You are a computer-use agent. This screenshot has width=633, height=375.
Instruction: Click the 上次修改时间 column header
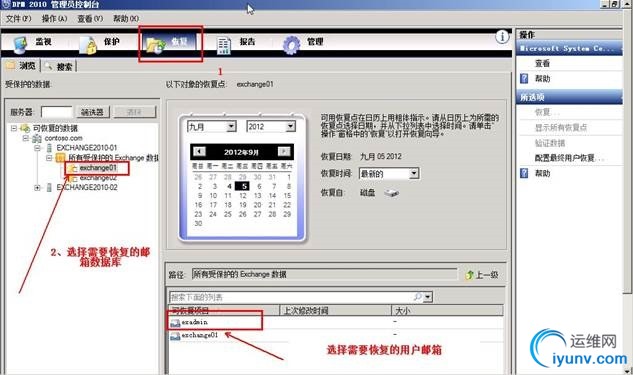[x=335, y=310]
